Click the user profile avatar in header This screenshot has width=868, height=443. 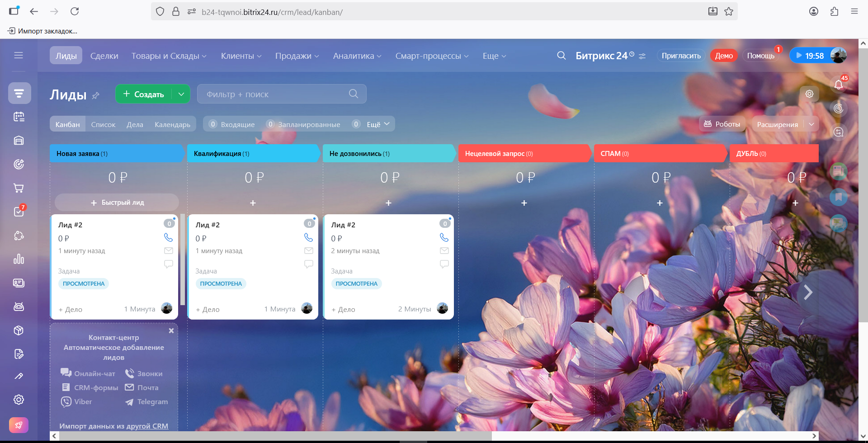pyautogui.click(x=838, y=56)
